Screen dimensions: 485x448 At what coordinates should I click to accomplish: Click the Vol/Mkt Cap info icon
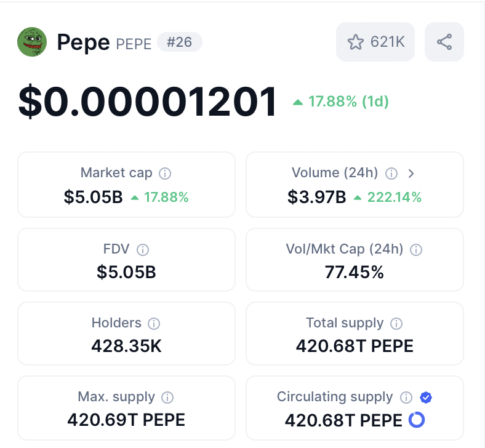pyautogui.click(x=416, y=250)
